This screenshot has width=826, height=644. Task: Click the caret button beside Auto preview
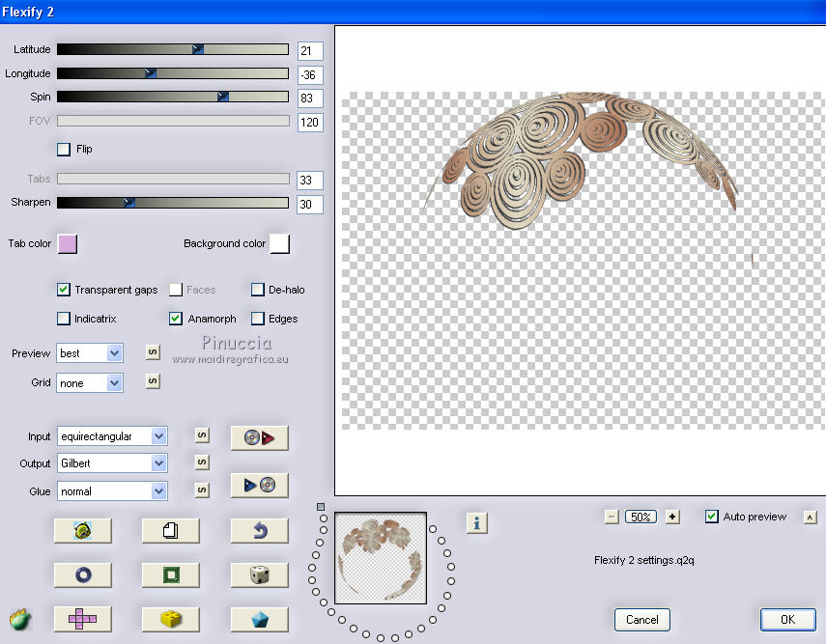[811, 518]
